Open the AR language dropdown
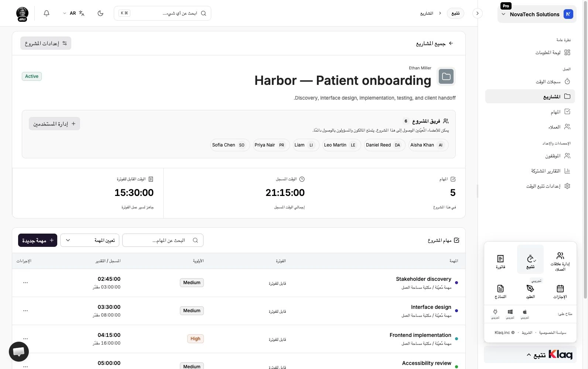Screen dimensions: 588x369 73,13
